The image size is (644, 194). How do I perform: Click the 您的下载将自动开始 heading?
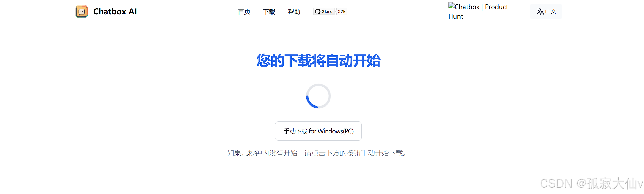pyautogui.click(x=318, y=61)
